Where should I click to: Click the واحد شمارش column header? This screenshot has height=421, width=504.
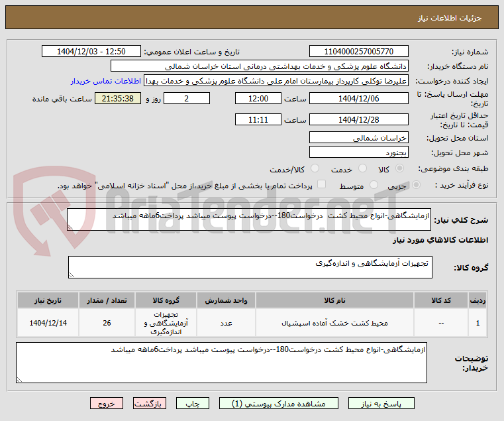click(x=226, y=300)
